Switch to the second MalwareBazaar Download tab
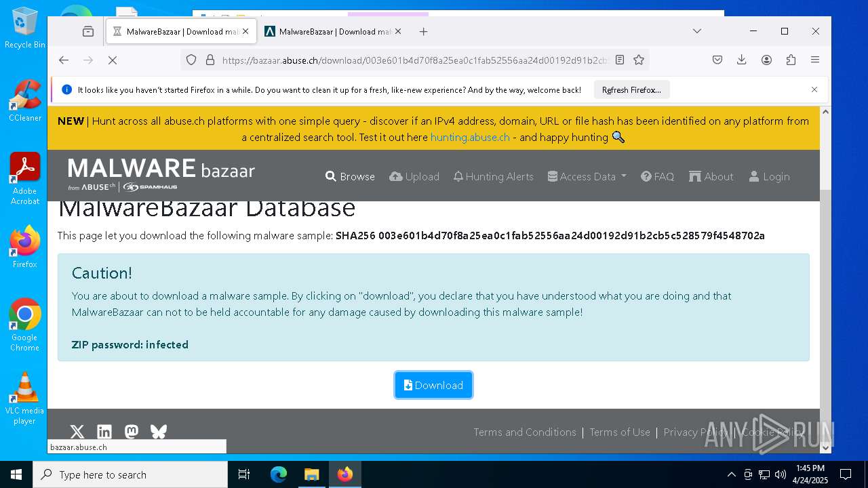This screenshot has height=488, width=868. point(334,31)
